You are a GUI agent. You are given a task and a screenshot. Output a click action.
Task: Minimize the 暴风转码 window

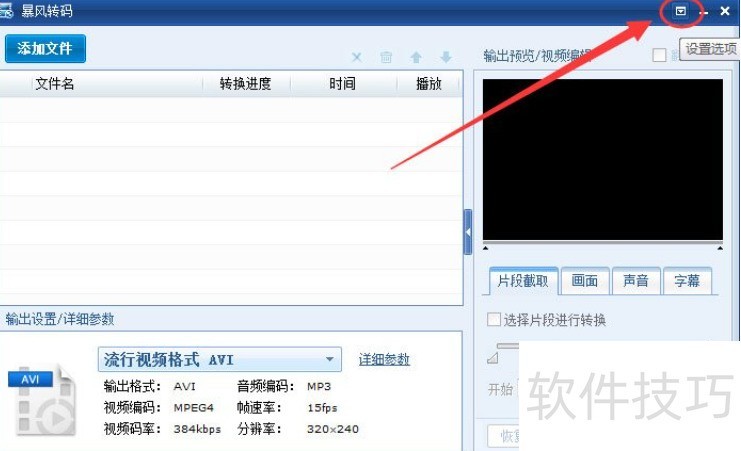point(704,12)
